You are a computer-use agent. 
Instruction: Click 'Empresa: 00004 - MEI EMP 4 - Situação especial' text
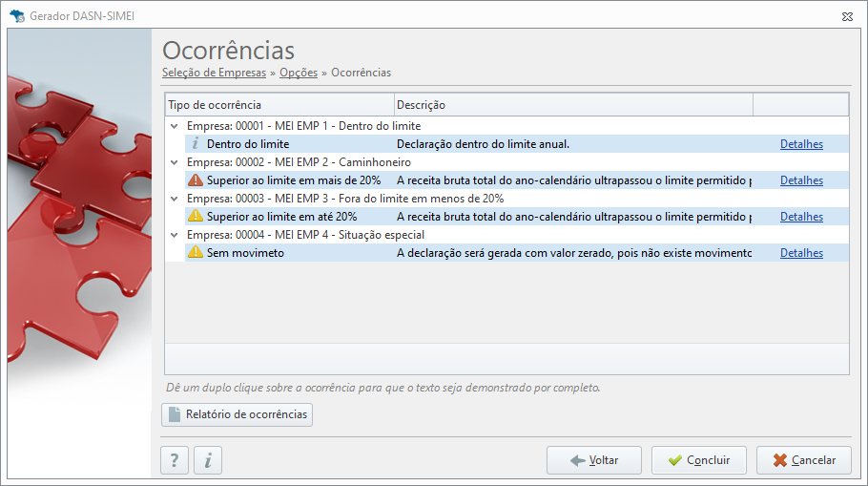305,235
